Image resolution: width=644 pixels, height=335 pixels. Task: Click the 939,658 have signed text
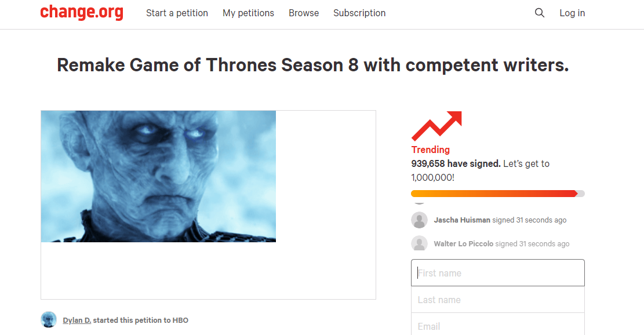[x=456, y=164]
